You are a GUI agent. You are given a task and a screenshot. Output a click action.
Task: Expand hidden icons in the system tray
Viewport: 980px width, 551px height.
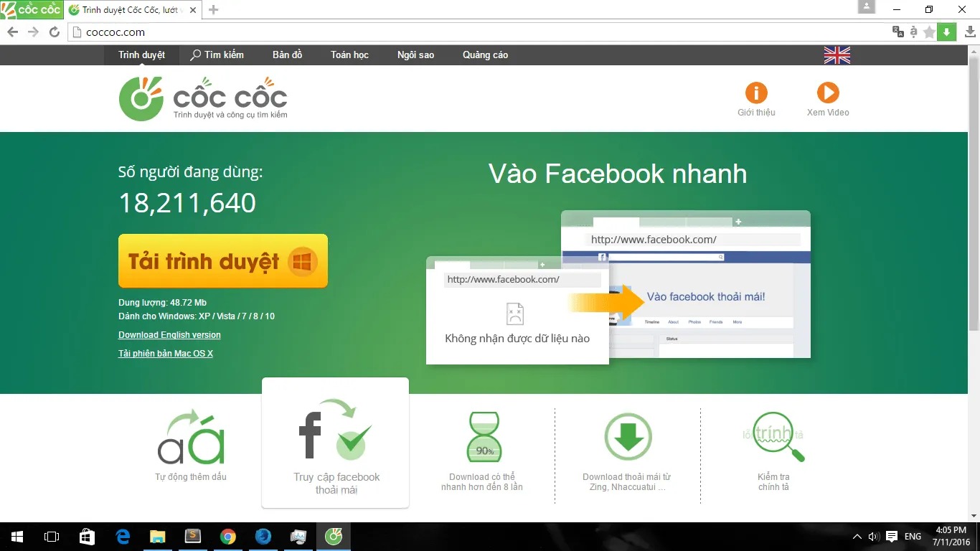857,536
